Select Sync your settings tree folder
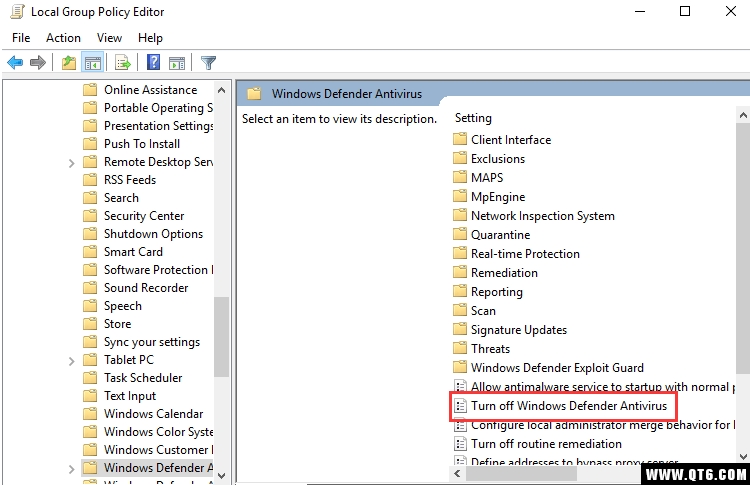The height and width of the screenshot is (485, 750). (x=142, y=342)
